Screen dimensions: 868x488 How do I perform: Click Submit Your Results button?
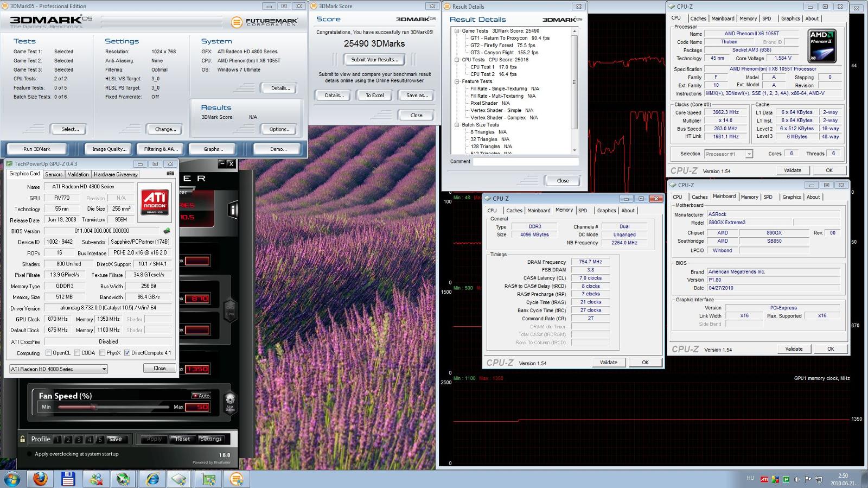pyautogui.click(x=374, y=60)
